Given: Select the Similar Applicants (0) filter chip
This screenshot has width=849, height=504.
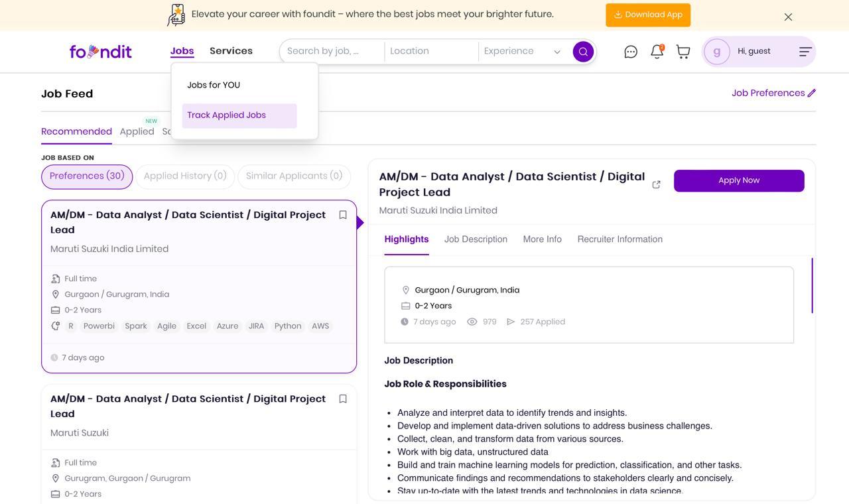Looking at the screenshot, I should (x=294, y=176).
